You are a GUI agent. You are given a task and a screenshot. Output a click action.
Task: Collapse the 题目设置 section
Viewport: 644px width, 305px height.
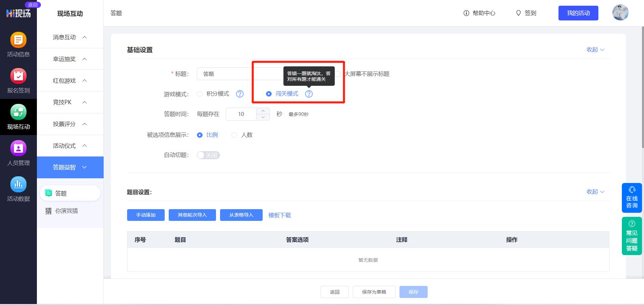595,192
